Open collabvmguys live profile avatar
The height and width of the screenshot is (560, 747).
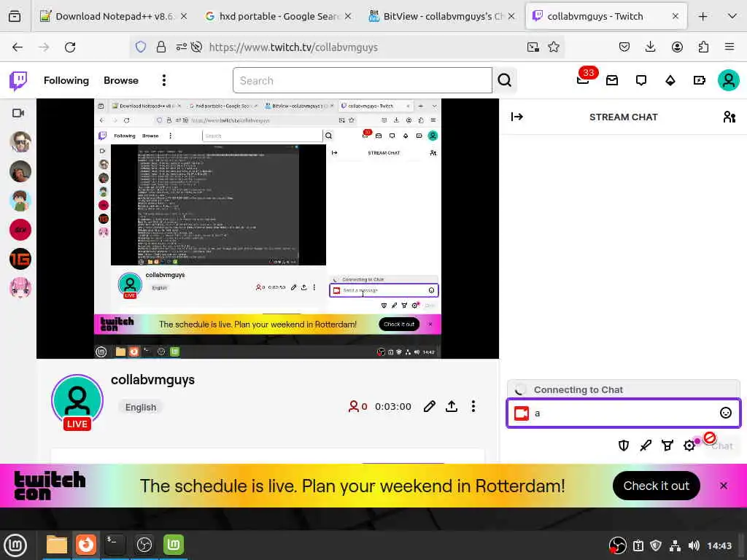pyautogui.click(x=77, y=402)
